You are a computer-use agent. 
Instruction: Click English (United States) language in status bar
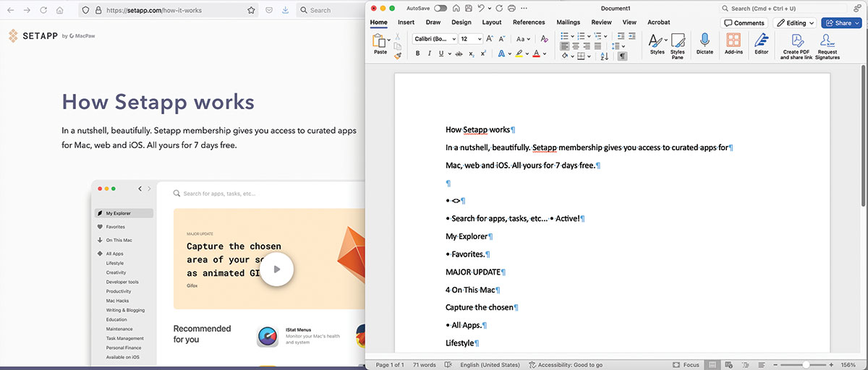(490, 365)
